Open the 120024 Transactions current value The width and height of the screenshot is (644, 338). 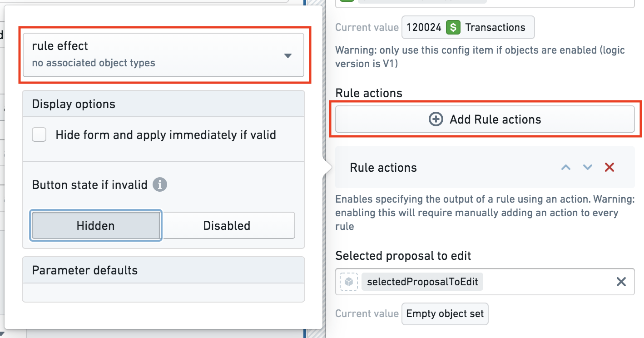tap(468, 27)
